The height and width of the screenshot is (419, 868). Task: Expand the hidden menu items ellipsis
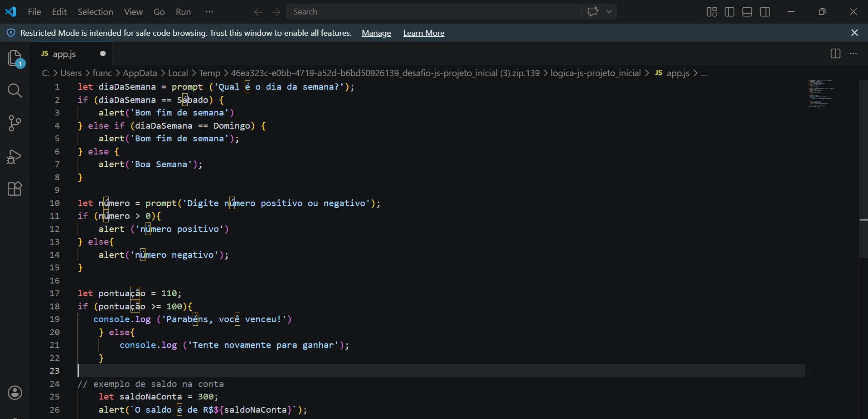pos(209,12)
